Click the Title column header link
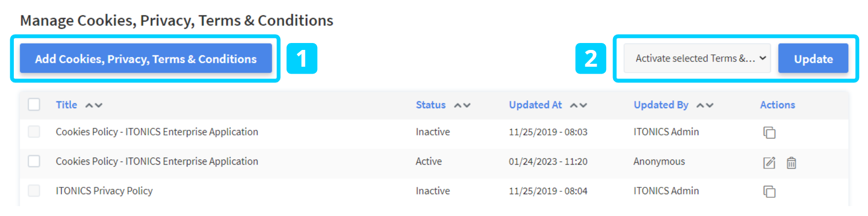The image size is (868, 216). (67, 105)
